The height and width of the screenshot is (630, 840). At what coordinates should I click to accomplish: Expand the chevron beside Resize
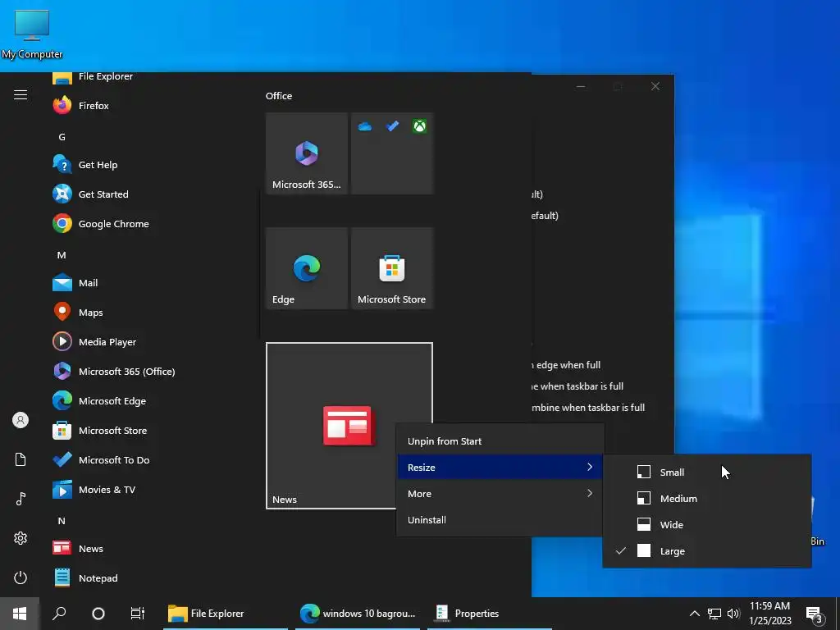click(590, 467)
